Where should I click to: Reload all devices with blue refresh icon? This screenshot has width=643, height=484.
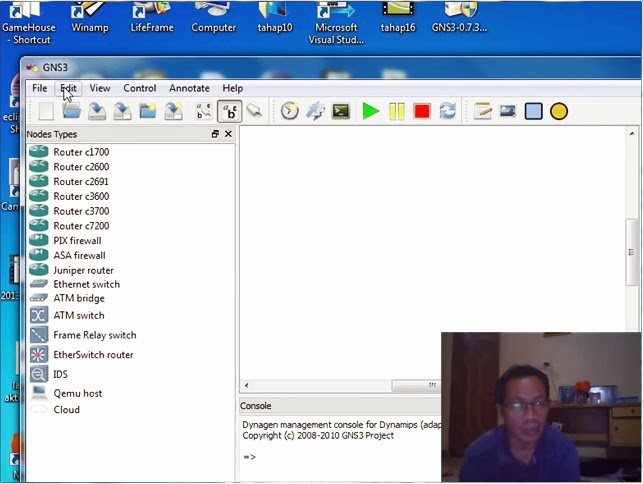(447, 111)
